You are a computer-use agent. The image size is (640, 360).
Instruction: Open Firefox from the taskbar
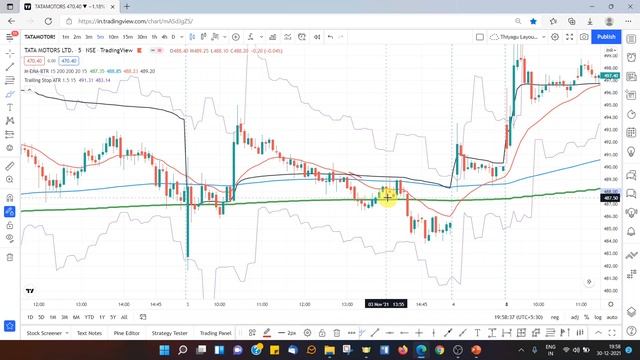coord(402,350)
